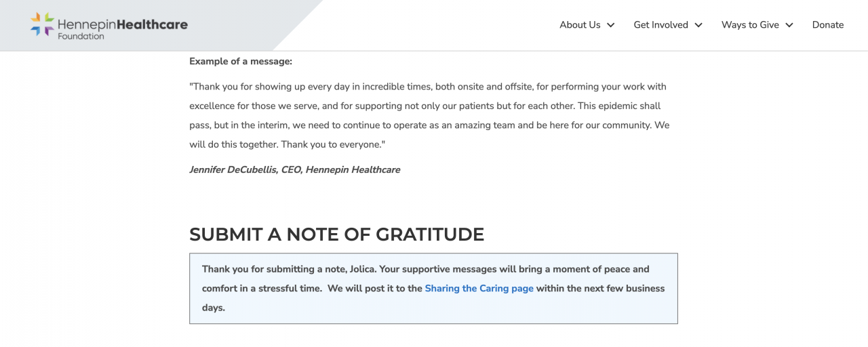
Task: Expand the Get Involved chevron arrow
Action: tap(698, 25)
